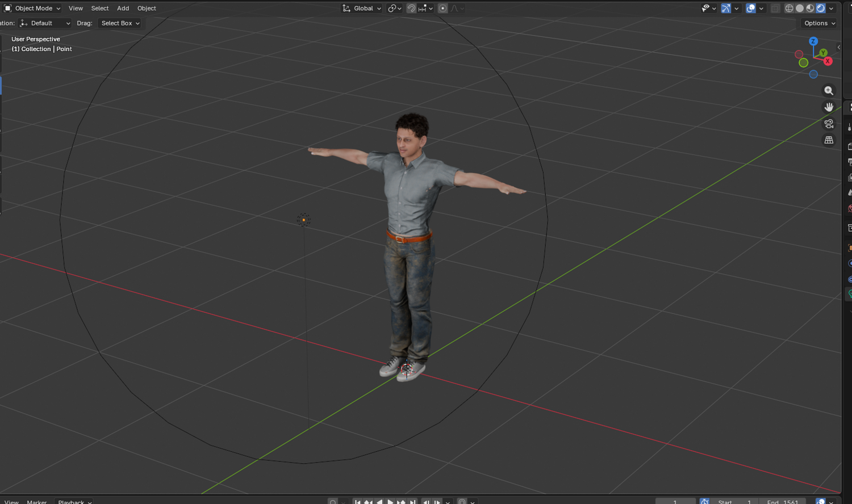
Task: Open the object types visibility dropdown
Action: [x=709, y=9]
